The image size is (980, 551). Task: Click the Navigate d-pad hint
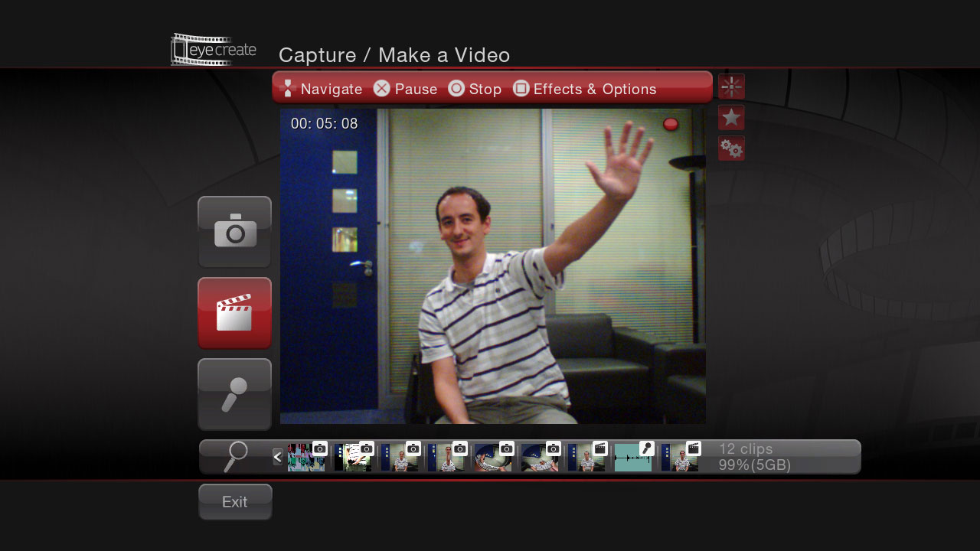pos(322,89)
